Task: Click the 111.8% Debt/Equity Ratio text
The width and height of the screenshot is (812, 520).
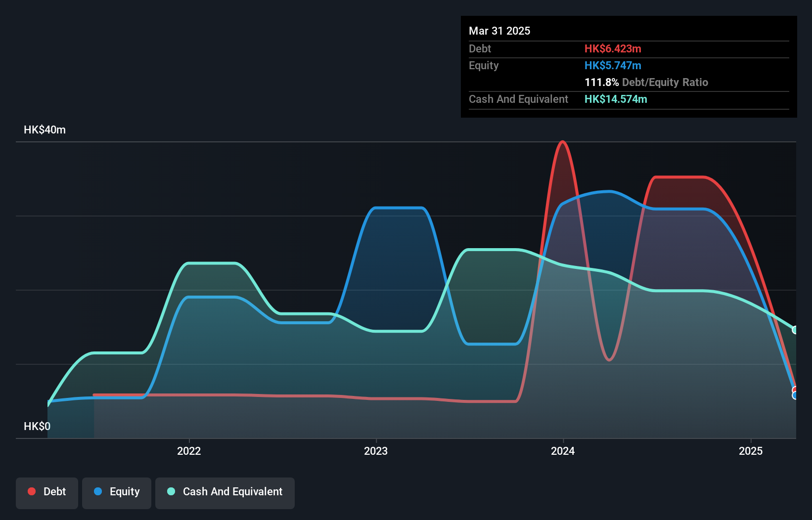Action: pos(646,83)
